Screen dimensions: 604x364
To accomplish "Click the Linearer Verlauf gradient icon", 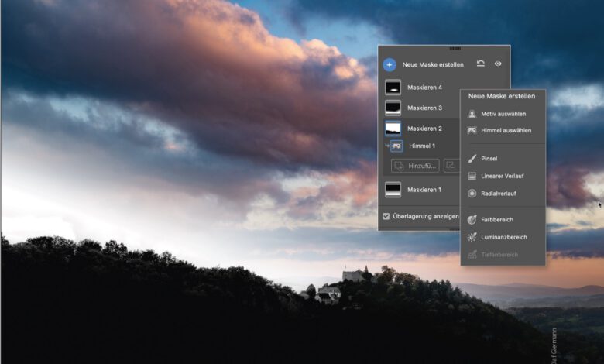I will pyautogui.click(x=472, y=176).
